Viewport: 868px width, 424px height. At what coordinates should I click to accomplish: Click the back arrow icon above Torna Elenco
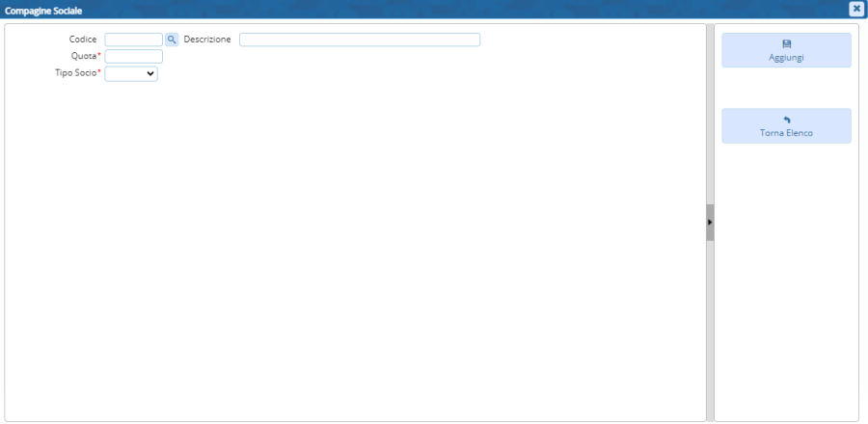click(x=786, y=119)
